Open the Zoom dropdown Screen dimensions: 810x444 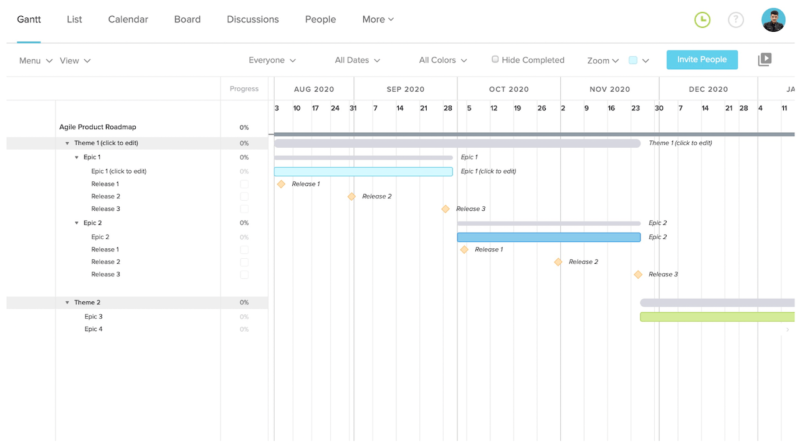tap(603, 60)
